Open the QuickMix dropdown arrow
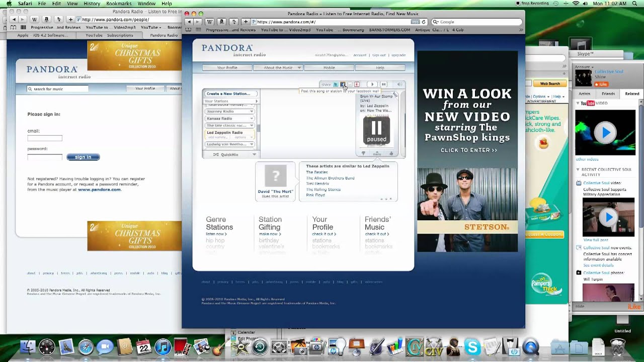644x362 pixels. coord(254,154)
